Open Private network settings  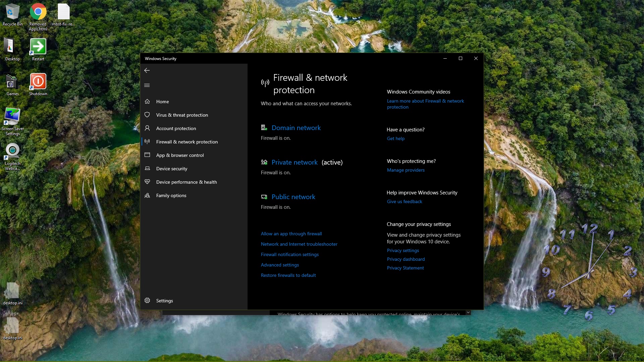pyautogui.click(x=294, y=162)
